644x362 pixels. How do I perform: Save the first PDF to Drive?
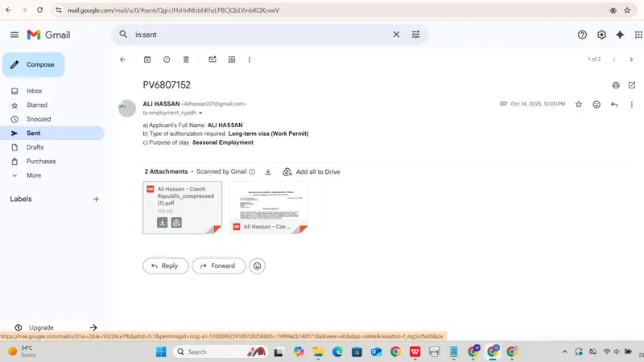(x=176, y=223)
